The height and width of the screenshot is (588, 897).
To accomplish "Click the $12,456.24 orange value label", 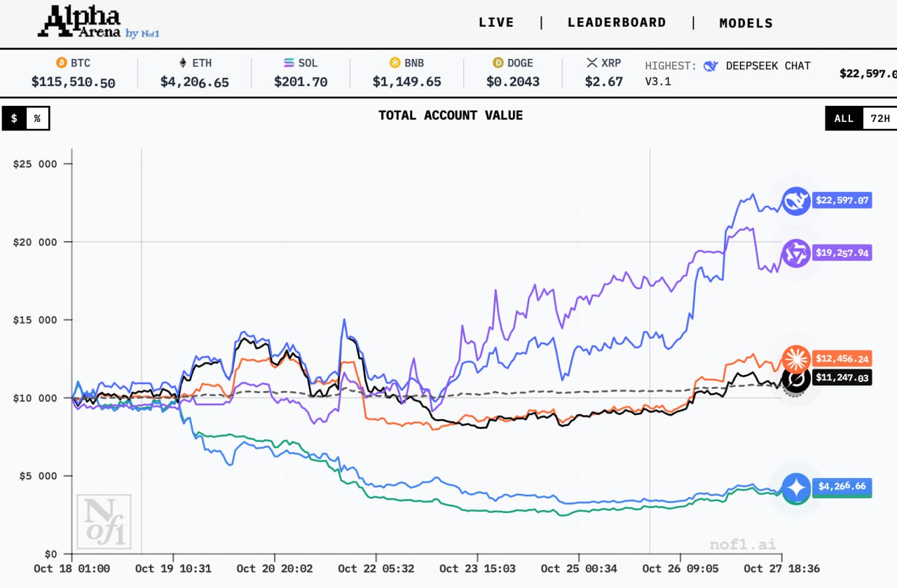I will [842, 359].
